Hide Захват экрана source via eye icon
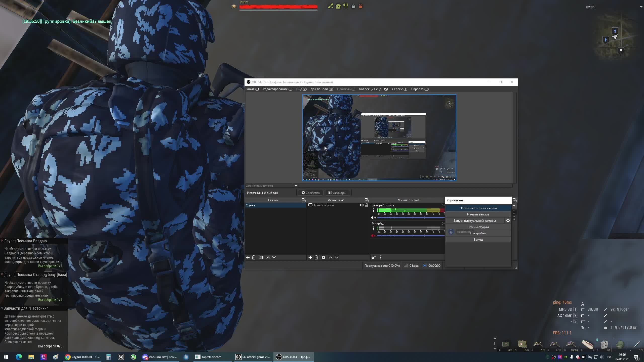The width and height of the screenshot is (644, 362). [x=362, y=205]
